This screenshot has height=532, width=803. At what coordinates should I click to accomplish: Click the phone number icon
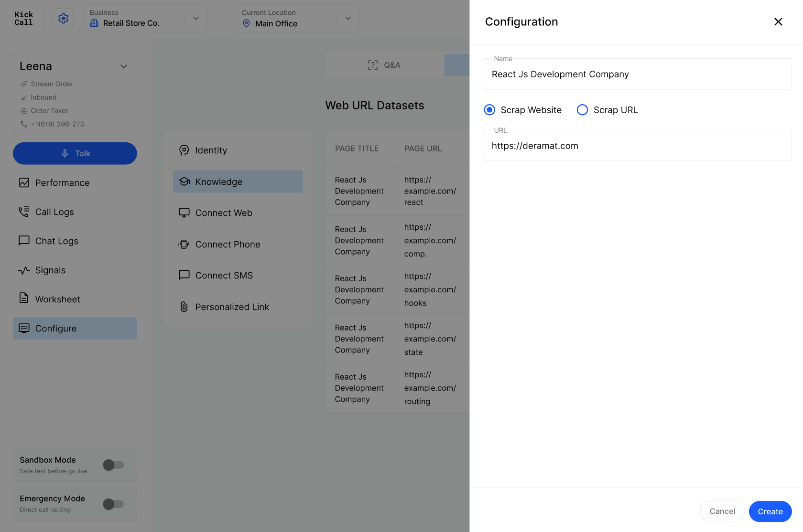click(24, 124)
